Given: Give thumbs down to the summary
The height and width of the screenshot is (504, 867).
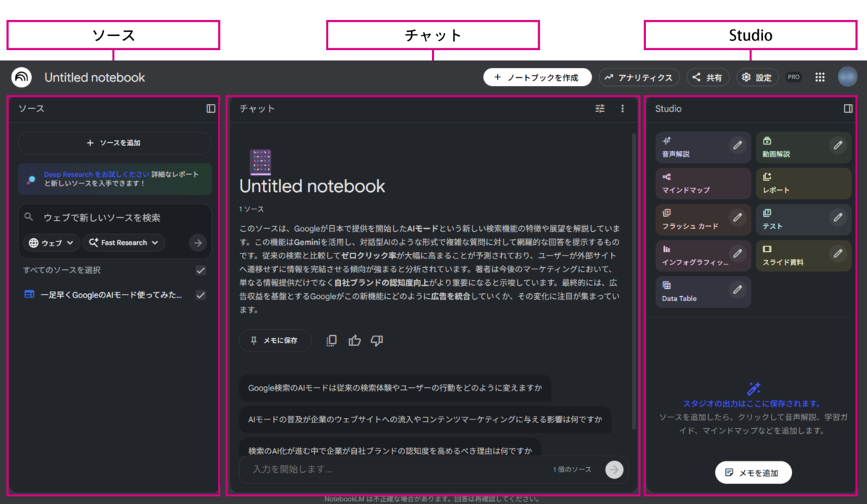Looking at the screenshot, I should (376, 340).
